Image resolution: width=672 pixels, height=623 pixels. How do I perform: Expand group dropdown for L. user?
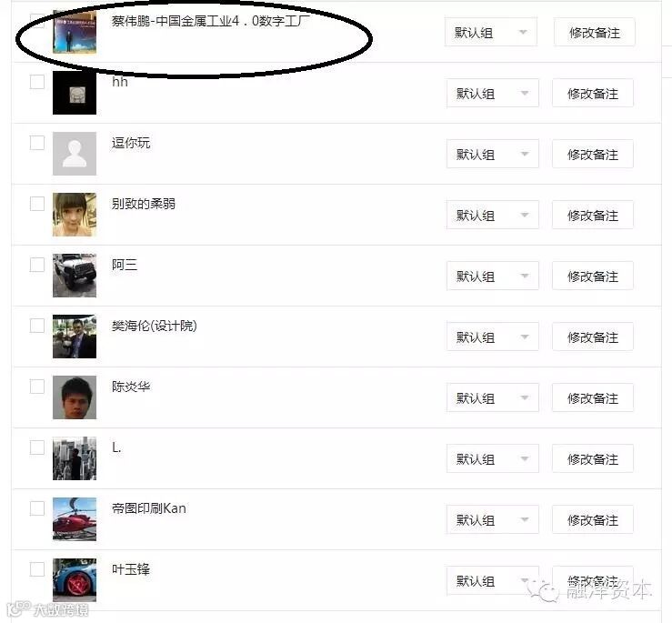[493, 458]
